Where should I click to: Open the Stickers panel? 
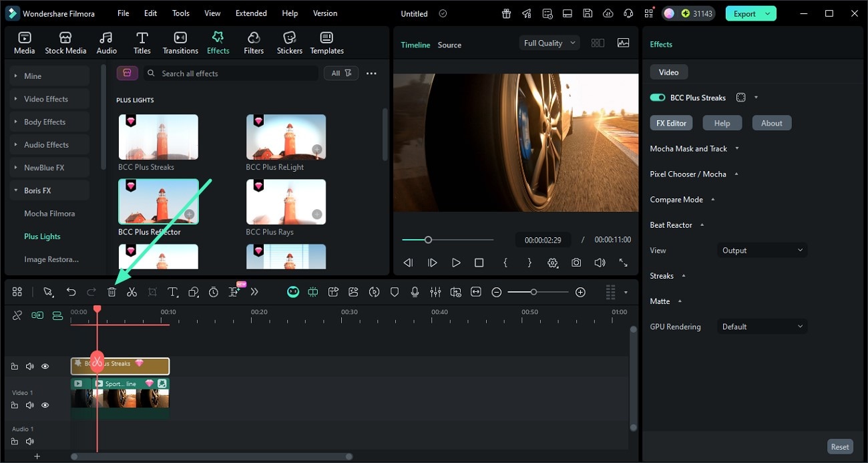(x=289, y=43)
